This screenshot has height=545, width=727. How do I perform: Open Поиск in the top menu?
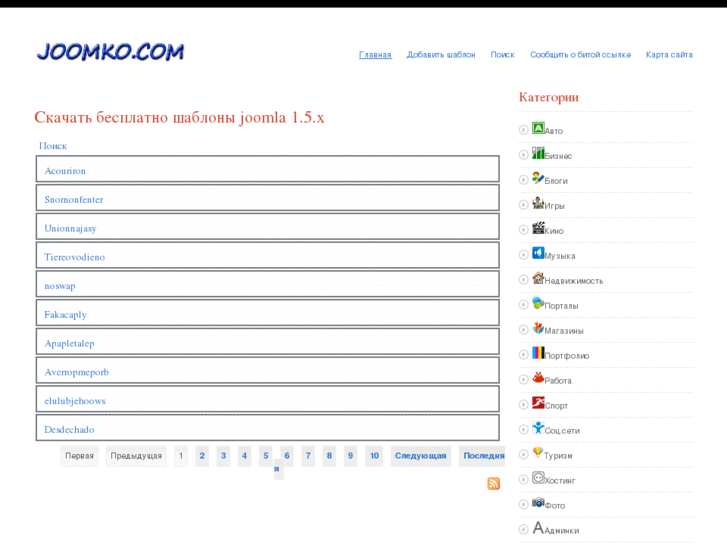coord(503,55)
